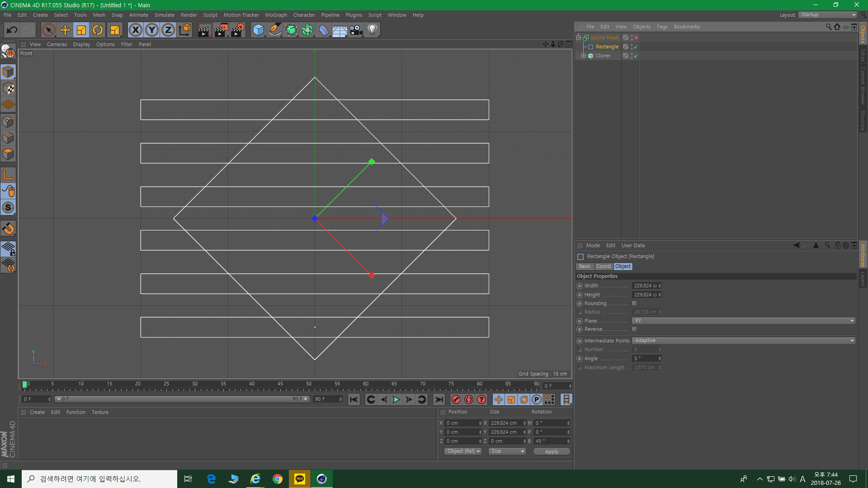Add a Subdivision Surface generator
Image resolution: width=868 pixels, height=488 pixels.
click(291, 30)
